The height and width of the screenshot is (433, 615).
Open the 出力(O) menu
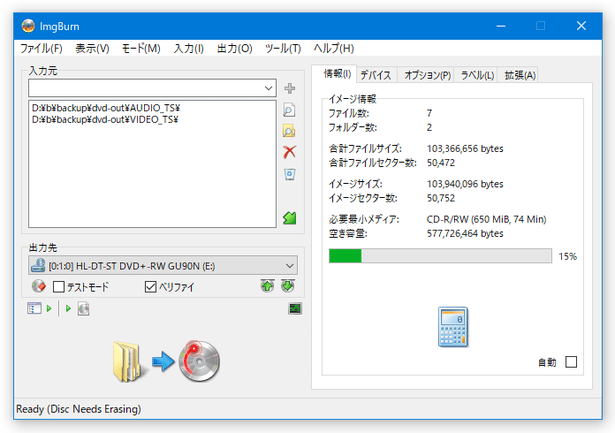coord(235,48)
